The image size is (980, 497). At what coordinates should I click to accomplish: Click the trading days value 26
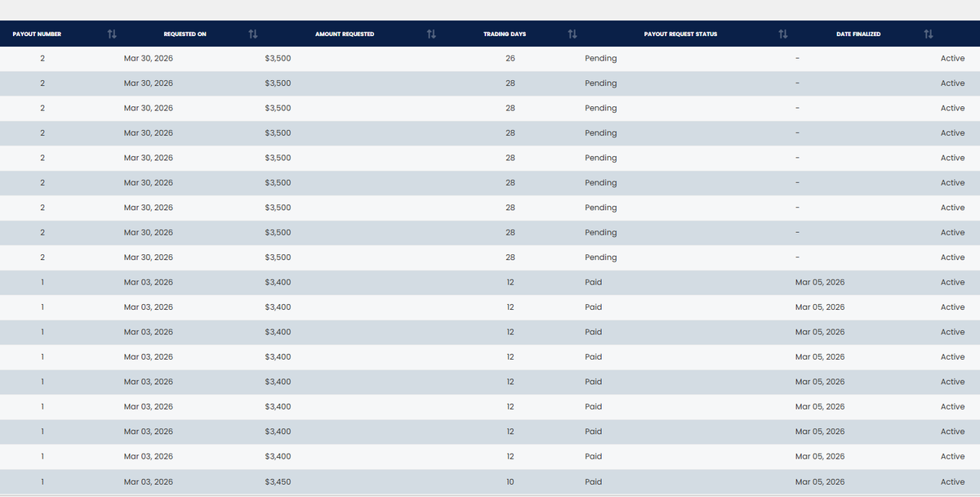coord(510,59)
